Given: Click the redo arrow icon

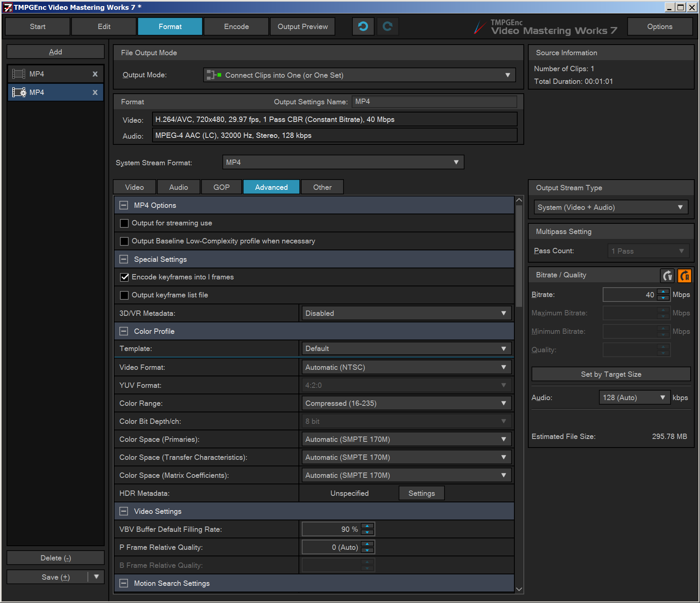Looking at the screenshot, I should coord(387,27).
